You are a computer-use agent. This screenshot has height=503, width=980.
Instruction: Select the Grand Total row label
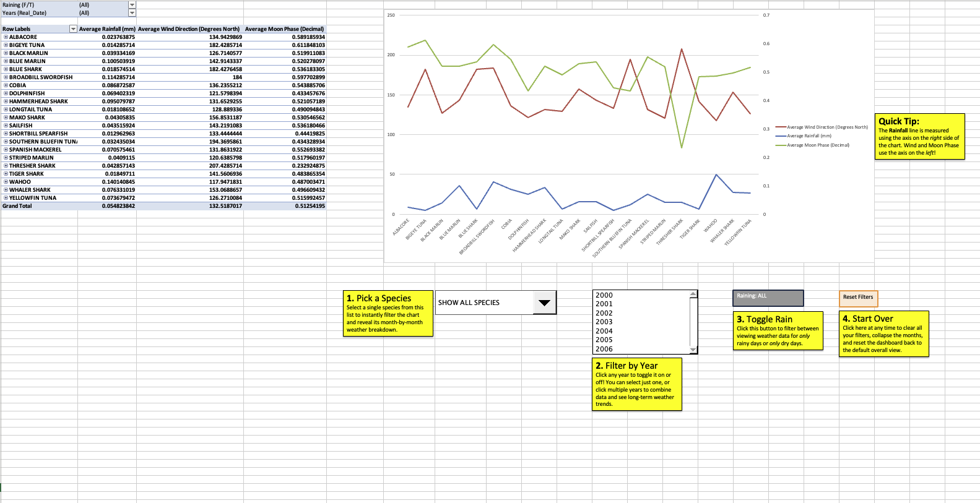click(39, 206)
